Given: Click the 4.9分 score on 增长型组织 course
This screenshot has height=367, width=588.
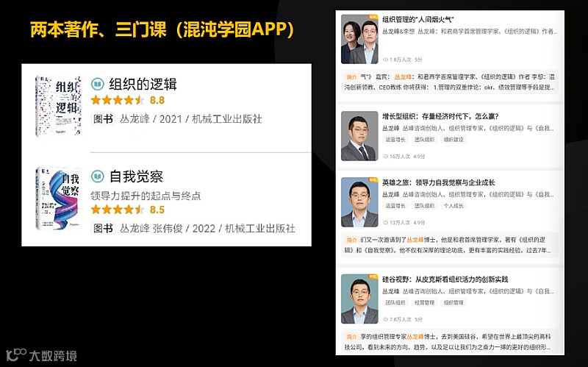Looking at the screenshot, I should 419,157.
